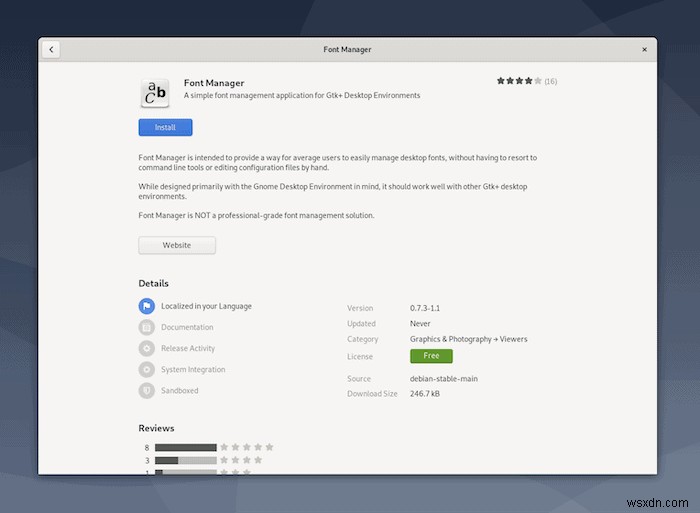Click the four stars beside the 3 bar
Image resolution: width=700 pixels, height=513 pixels.
241,460
